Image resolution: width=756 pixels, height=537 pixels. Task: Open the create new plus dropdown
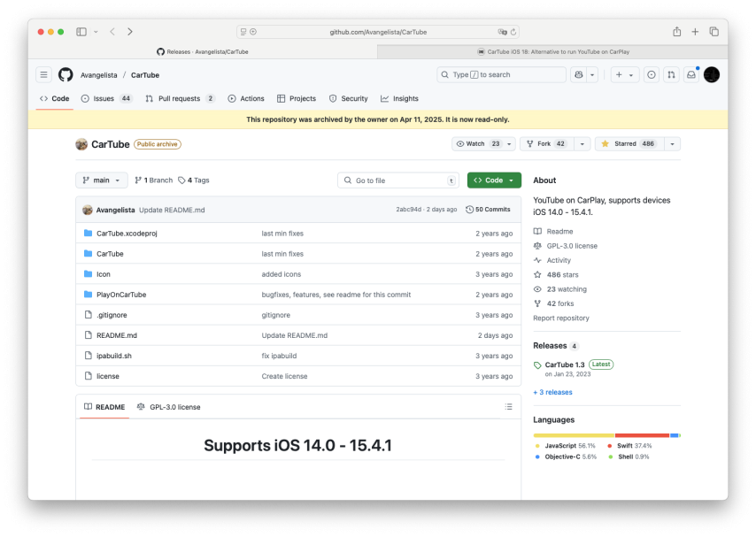(x=624, y=74)
